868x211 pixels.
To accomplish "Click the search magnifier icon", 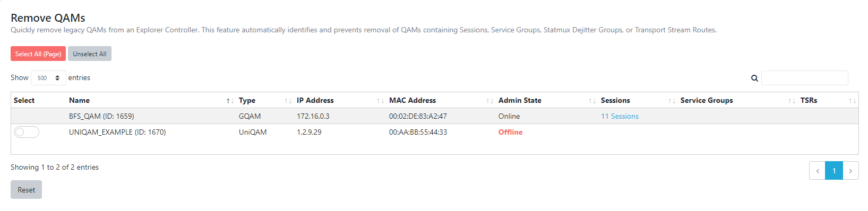I will click(754, 78).
